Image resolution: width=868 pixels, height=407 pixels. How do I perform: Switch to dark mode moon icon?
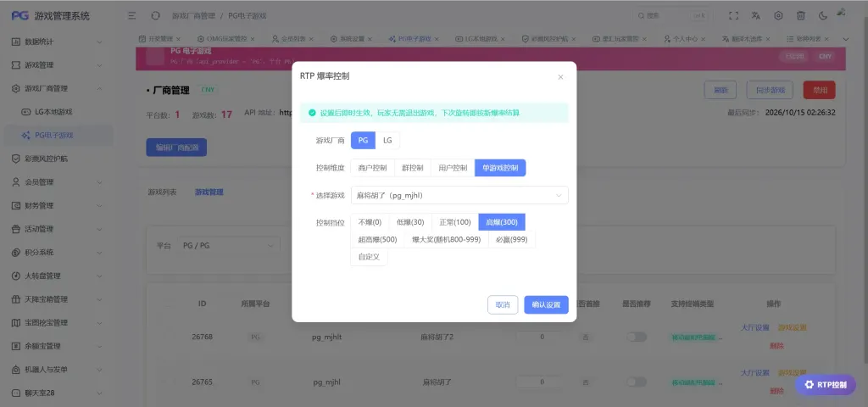[x=823, y=16]
